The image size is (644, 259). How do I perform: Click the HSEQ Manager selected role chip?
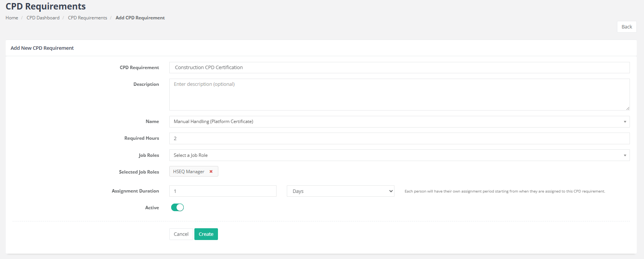click(x=189, y=172)
